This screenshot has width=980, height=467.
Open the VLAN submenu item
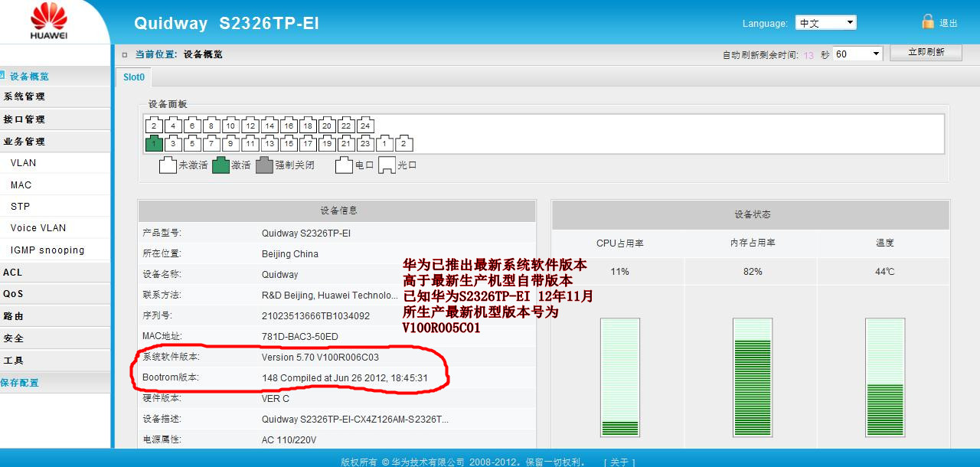[x=55, y=163]
